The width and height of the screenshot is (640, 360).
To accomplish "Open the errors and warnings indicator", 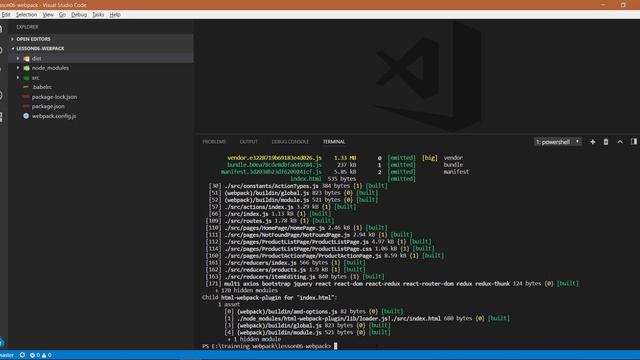I will tap(40, 355).
